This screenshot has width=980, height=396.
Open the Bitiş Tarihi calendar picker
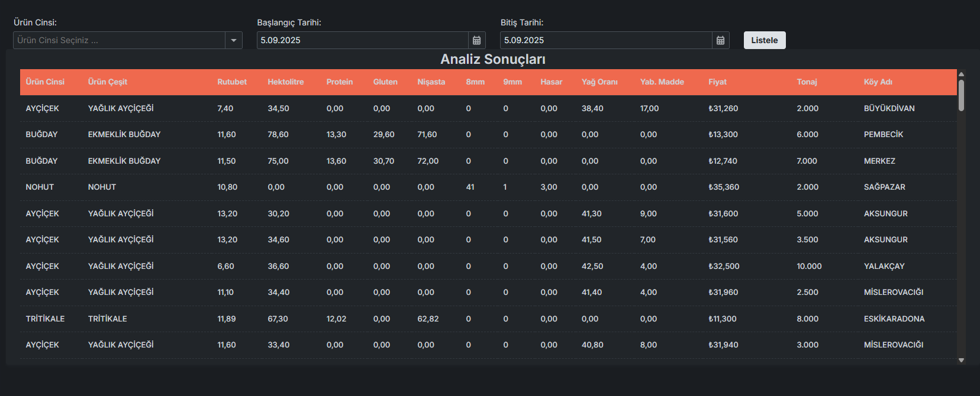(720, 40)
